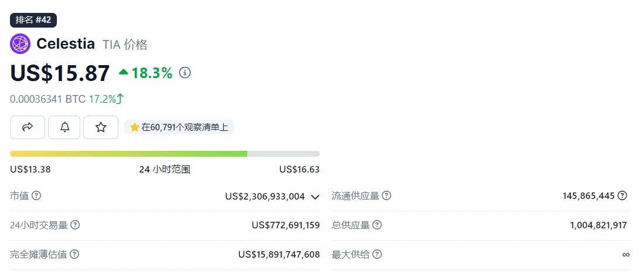Click the 排名 #42 rank badge
Viewport: 644px width, 277px height.
(x=33, y=19)
